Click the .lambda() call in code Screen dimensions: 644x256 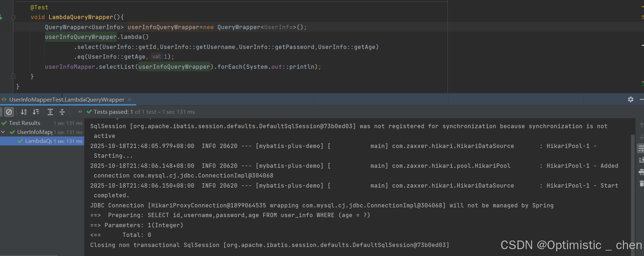pos(133,37)
